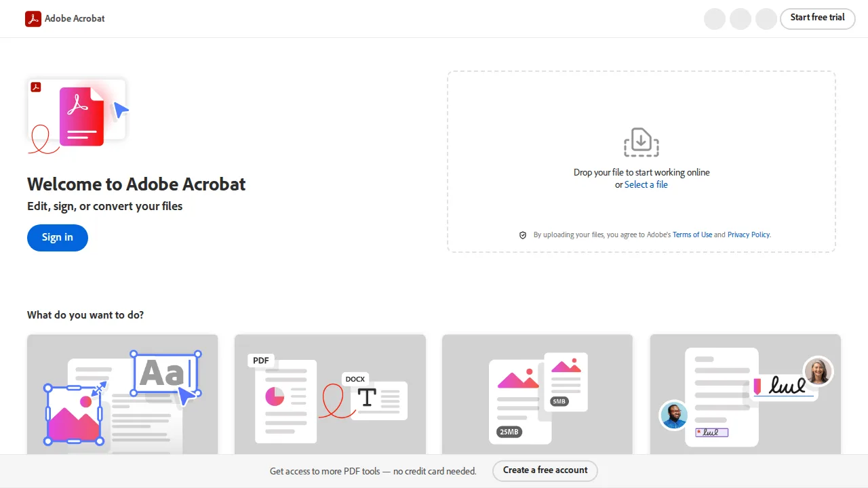Click the 'What do you want to do?' text
The width and height of the screenshot is (868, 488).
pyautogui.click(x=85, y=315)
